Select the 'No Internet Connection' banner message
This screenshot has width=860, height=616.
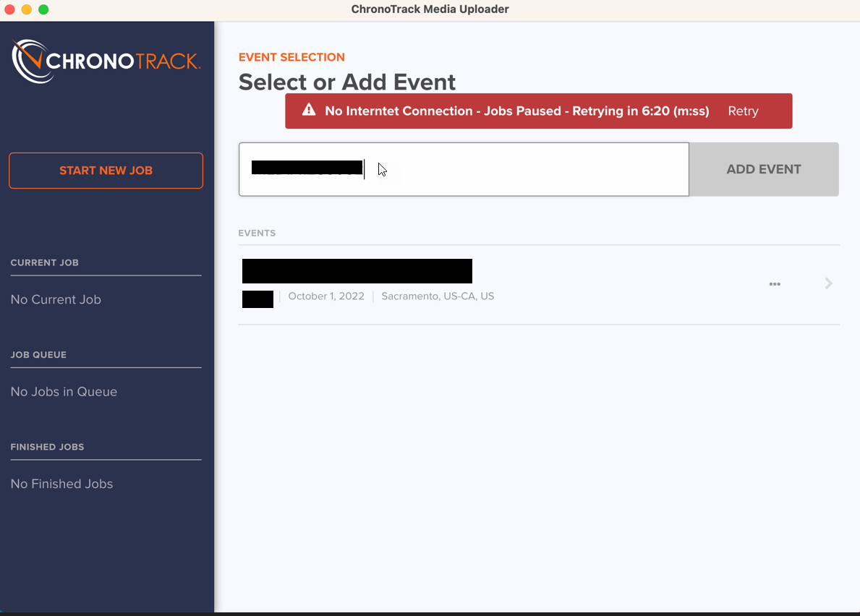pos(516,111)
